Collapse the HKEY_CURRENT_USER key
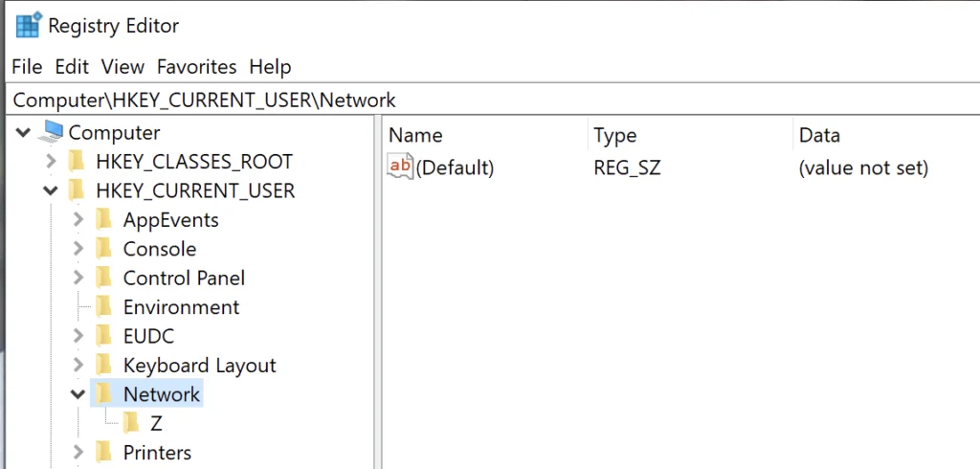Viewport: 980px width, 469px height. [x=51, y=190]
